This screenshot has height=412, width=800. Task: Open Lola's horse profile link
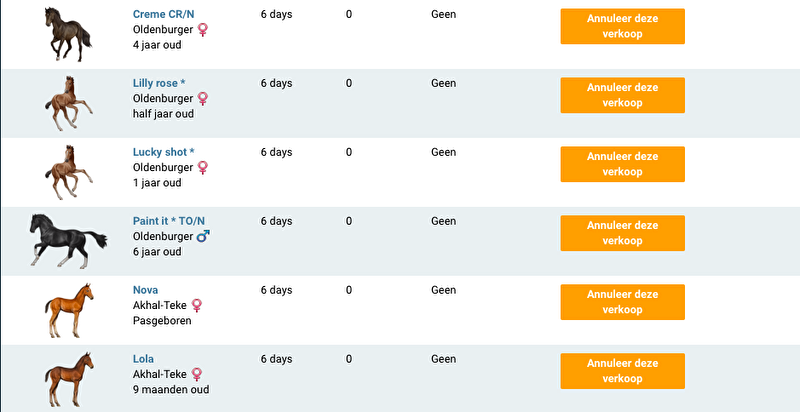(143, 359)
